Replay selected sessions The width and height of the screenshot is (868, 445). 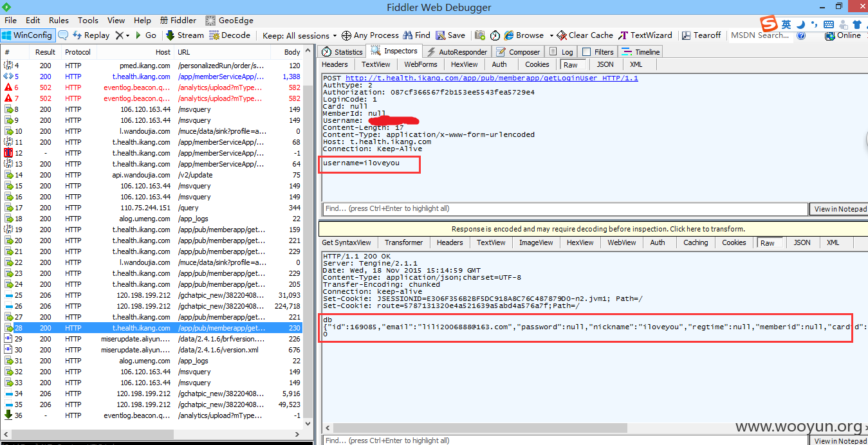click(91, 35)
